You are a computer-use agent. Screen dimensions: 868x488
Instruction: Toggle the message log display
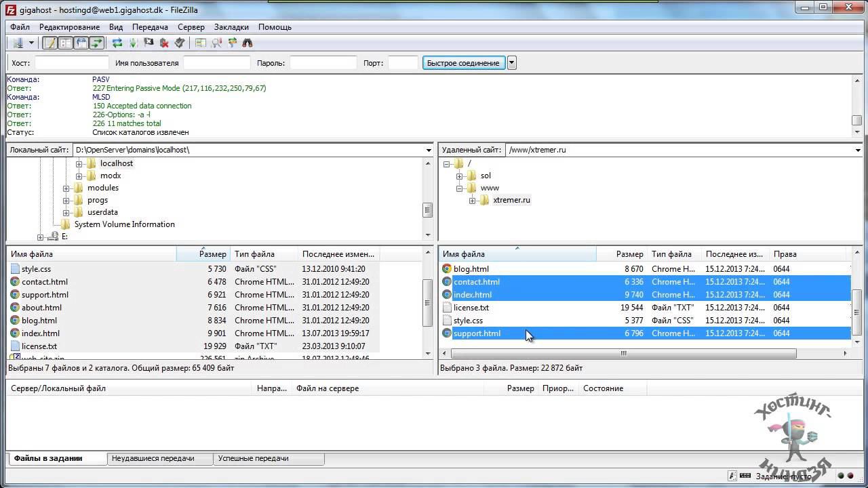pos(50,43)
